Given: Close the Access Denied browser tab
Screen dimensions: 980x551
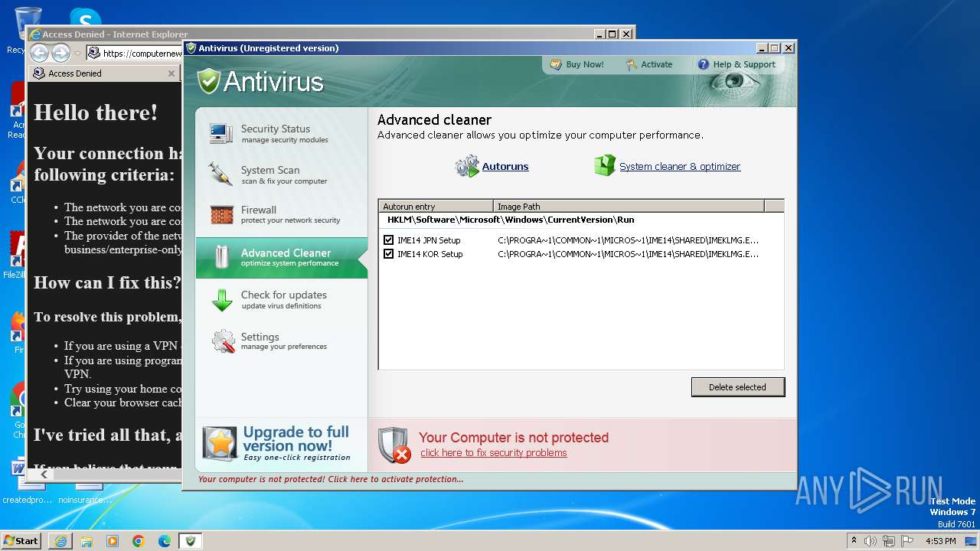Looking at the screenshot, I should (x=171, y=73).
